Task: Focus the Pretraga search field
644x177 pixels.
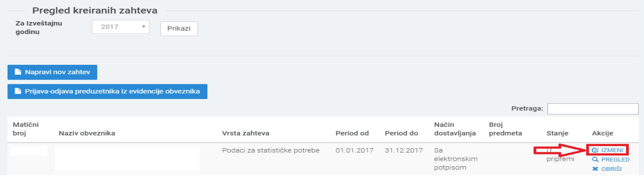Action: (x=593, y=109)
